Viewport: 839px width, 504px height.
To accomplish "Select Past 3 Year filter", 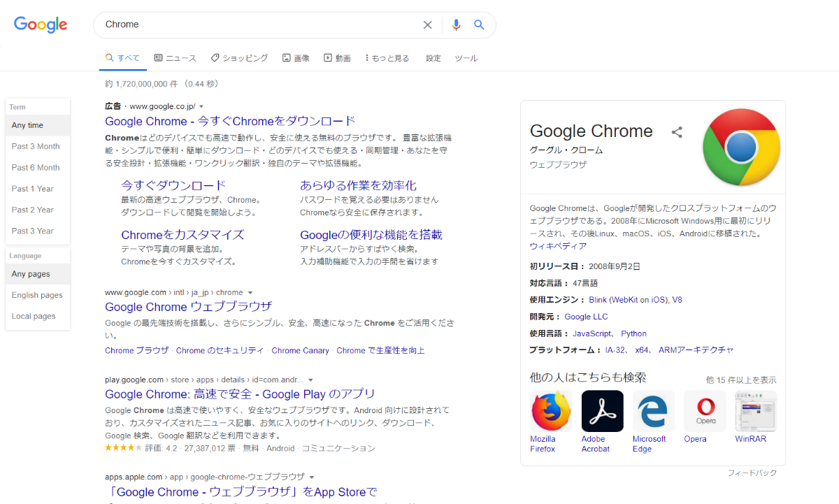I will click(38, 231).
